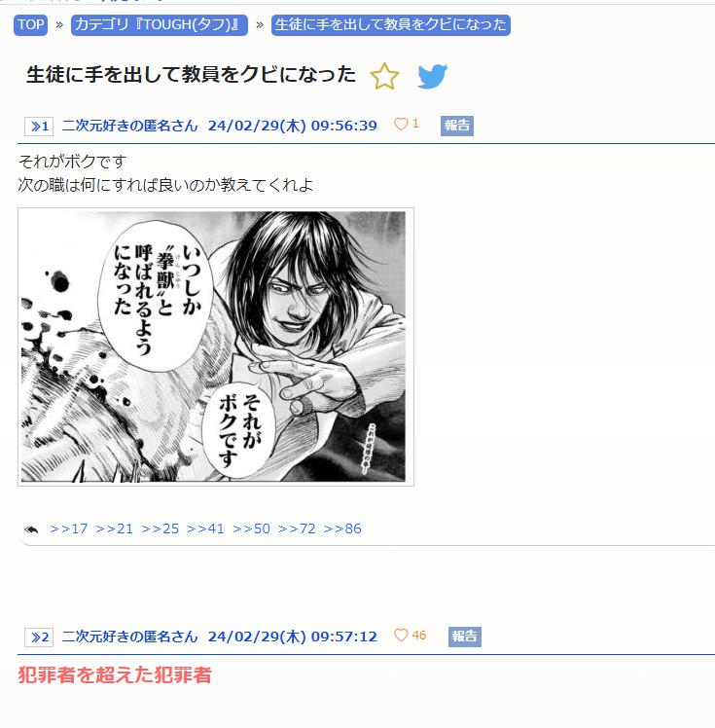The image size is (715, 728).
Task: Click the reply arrow icon below post 1
Action: (x=31, y=529)
